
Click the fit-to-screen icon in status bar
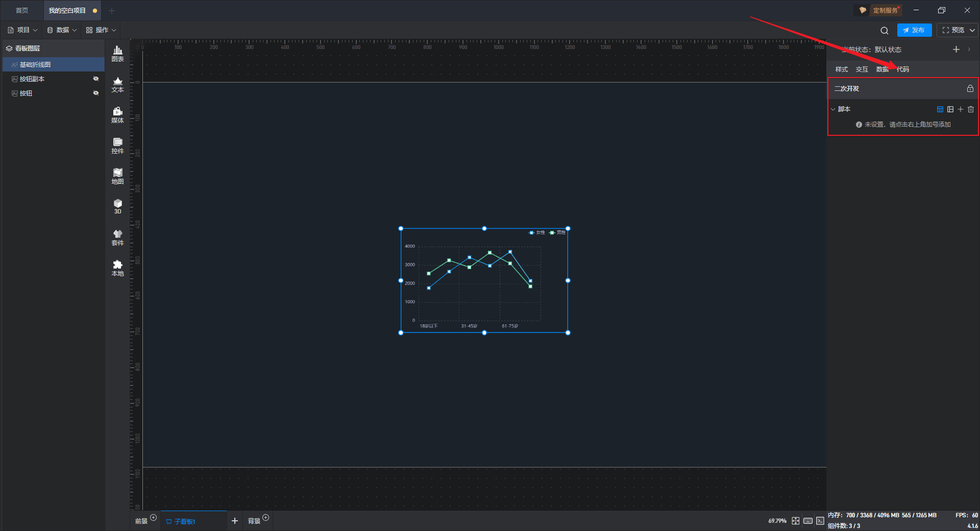click(796, 521)
